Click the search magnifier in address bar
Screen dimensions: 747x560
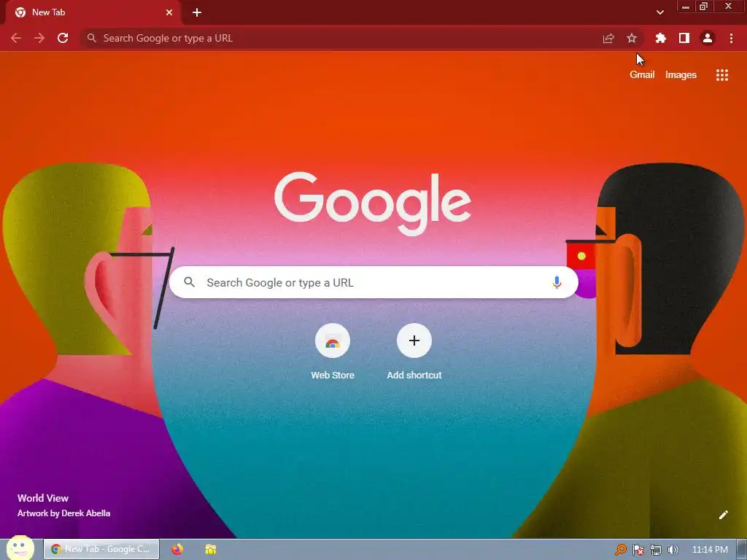[91, 38]
